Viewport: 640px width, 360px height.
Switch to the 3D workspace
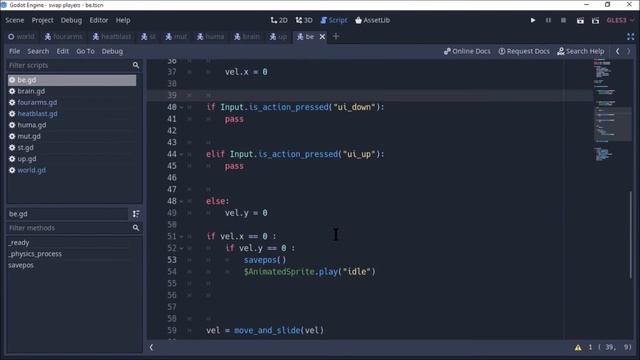304,20
